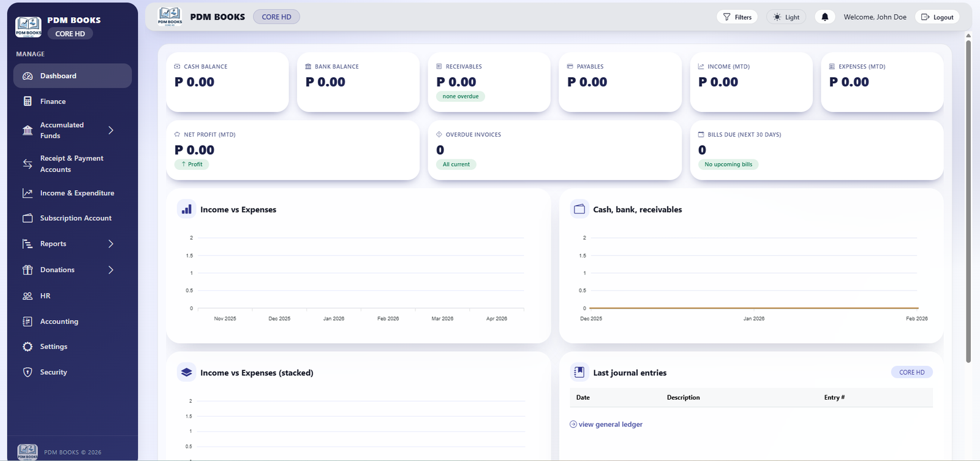Click the top bar PDM Books logo
Screen dimensions: 980x461
[170, 17]
